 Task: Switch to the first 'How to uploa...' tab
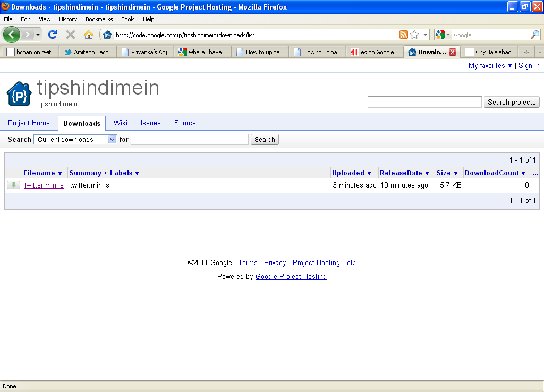pyautogui.click(x=260, y=52)
